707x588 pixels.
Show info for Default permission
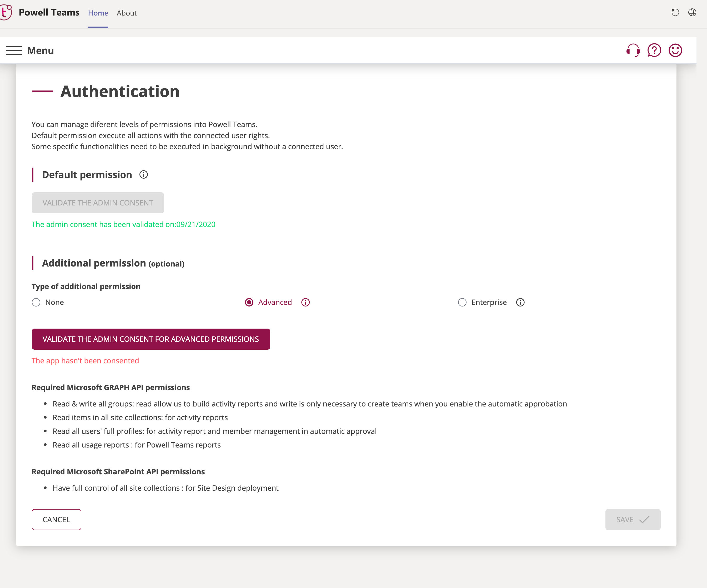(x=144, y=175)
